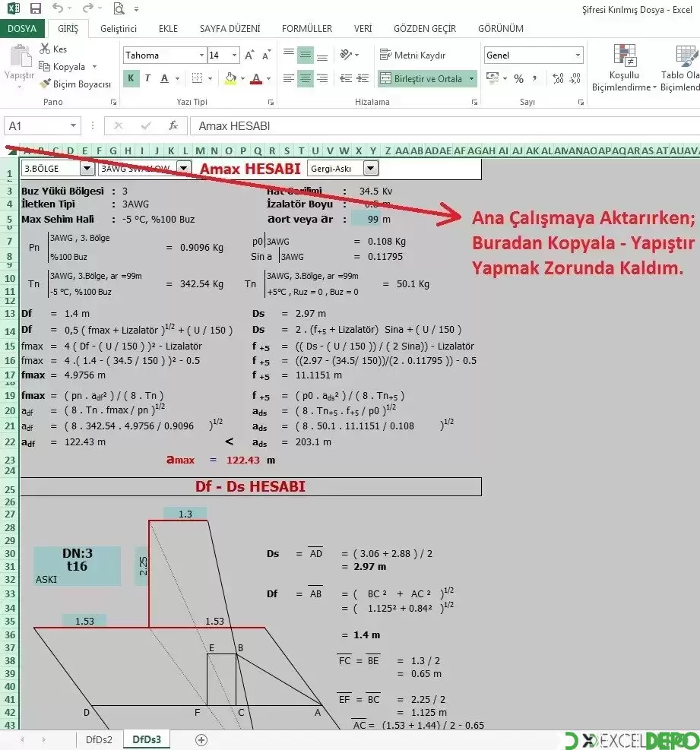Align text to the top of the cell
Image resolution: width=700 pixels, height=750 pixels.
pos(289,53)
